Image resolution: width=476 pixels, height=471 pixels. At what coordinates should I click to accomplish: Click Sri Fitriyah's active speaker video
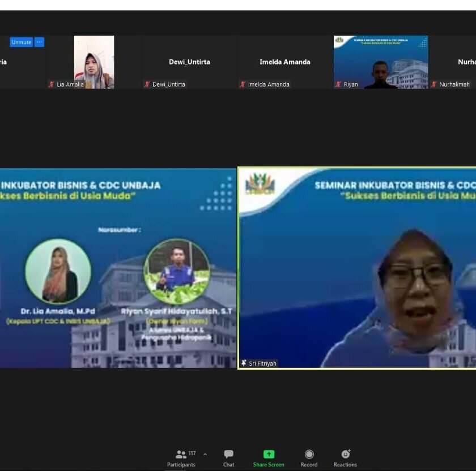[357, 267]
